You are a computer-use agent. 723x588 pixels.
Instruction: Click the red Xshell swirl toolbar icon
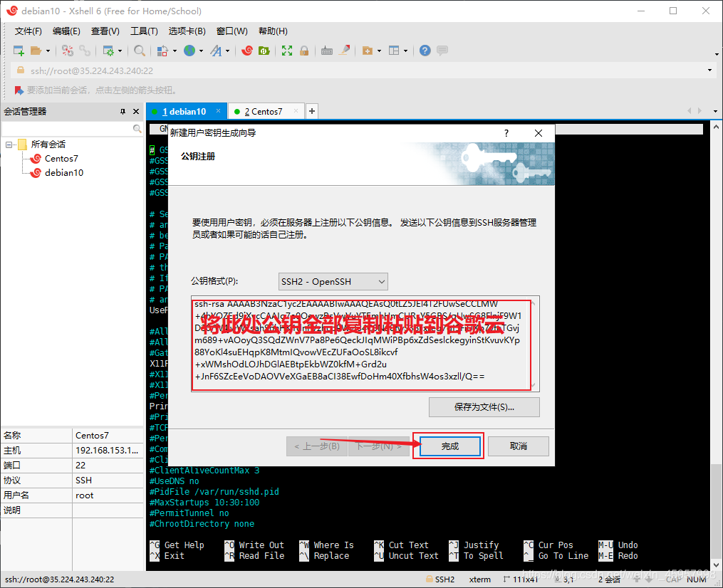tap(247, 51)
